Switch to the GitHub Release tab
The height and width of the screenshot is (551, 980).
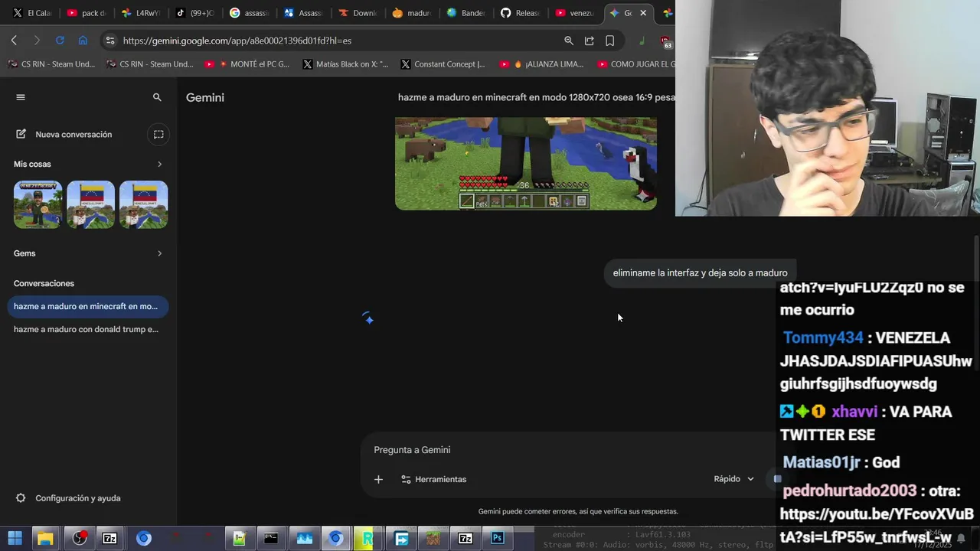[x=520, y=13]
